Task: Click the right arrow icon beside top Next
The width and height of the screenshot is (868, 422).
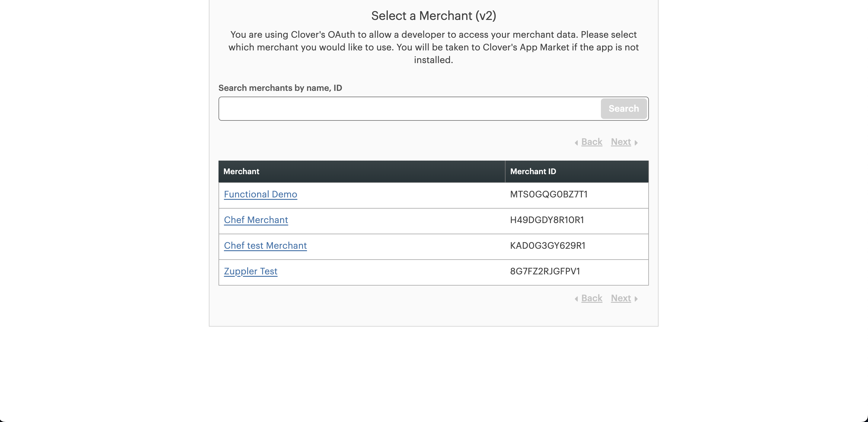Action: coord(636,142)
